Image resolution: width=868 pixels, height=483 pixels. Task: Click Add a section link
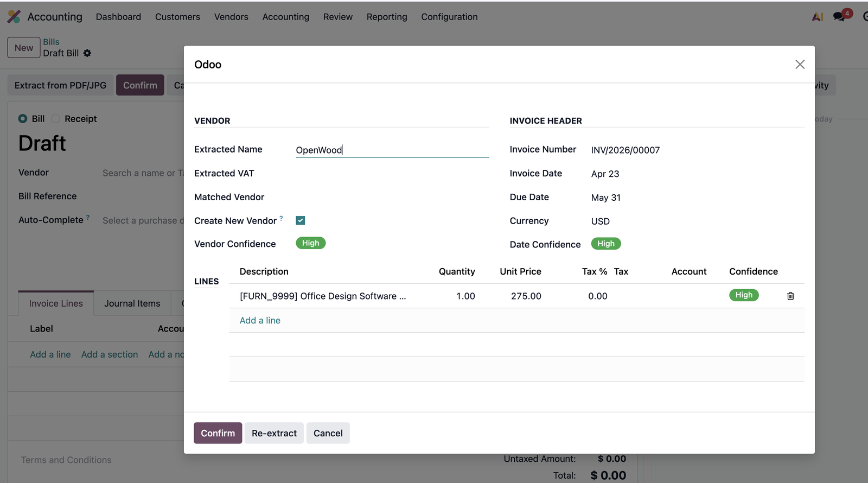coord(110,354)
